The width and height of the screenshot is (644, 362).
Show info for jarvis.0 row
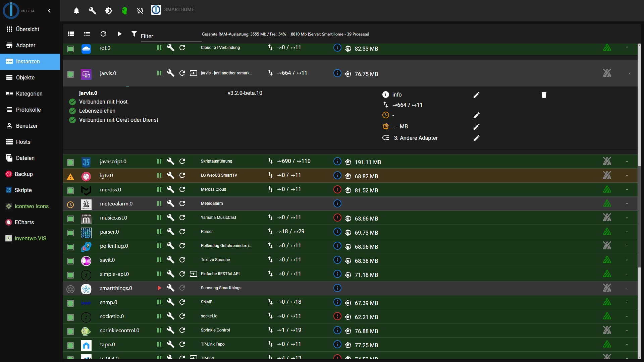tap(337, 73)
